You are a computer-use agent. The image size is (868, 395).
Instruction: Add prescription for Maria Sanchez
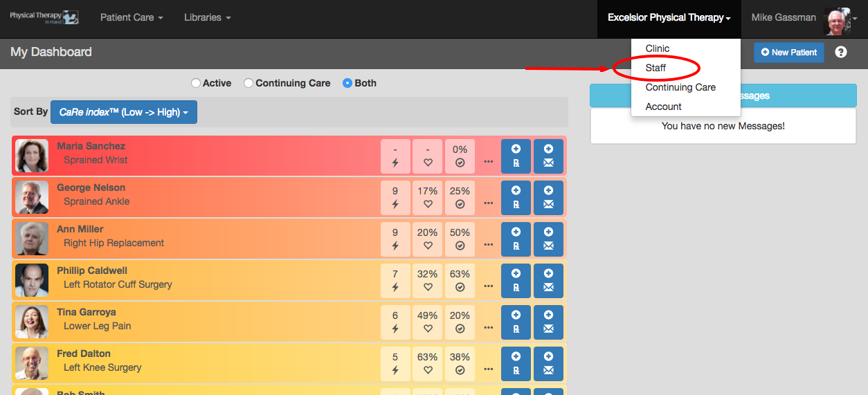[x=516, y=156]
